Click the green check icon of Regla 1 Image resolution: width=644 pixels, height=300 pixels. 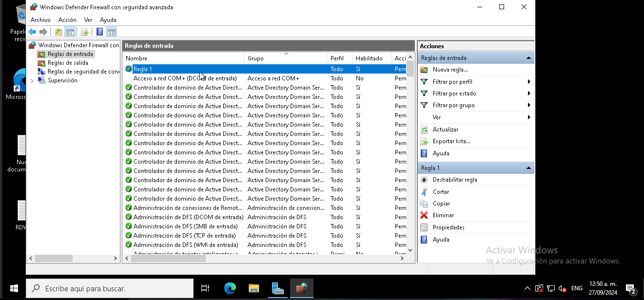(x=129, y=69)
